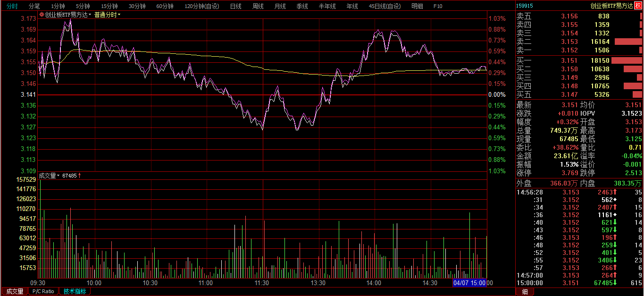The image size is (644, 296).
Task: Click the 细 button below the trade list
Action: pyautogui.click(x=524, y=292)
